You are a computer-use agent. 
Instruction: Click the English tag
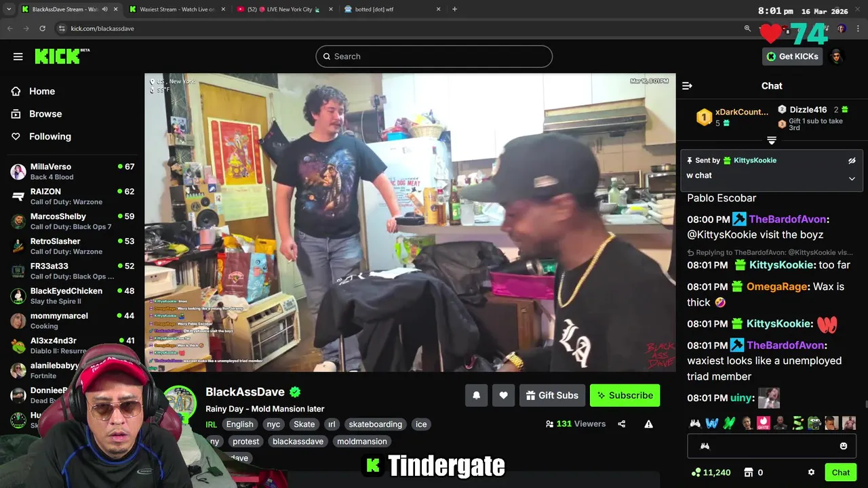tap(239, 424)
